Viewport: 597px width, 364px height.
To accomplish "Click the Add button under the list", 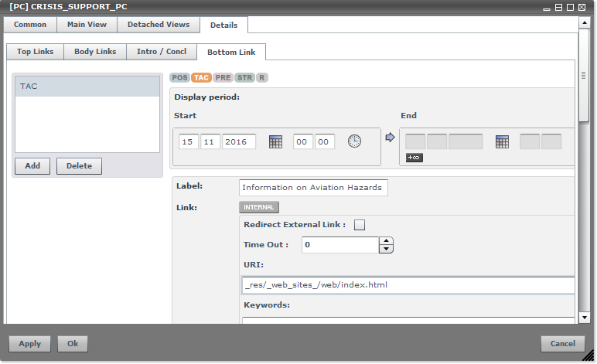I will point(32,166).
